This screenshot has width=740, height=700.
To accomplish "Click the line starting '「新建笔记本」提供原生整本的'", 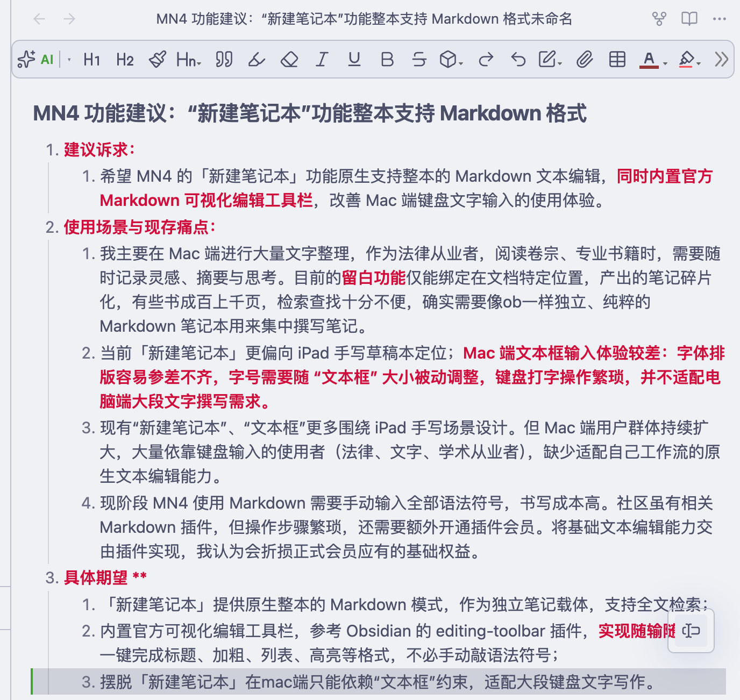I will [405, 605].
